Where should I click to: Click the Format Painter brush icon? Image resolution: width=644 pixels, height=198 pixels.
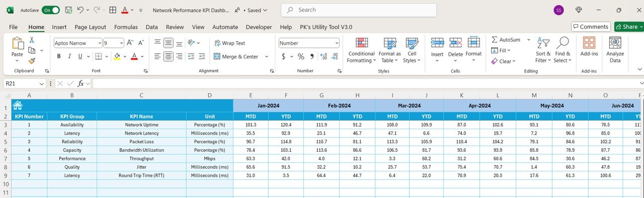tap(32, 61)
